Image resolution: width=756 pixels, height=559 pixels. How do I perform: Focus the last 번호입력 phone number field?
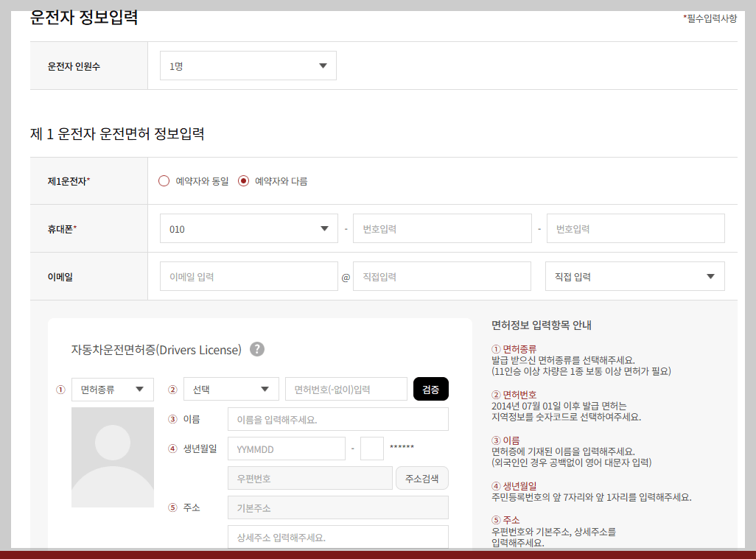(x=635, y=228)
